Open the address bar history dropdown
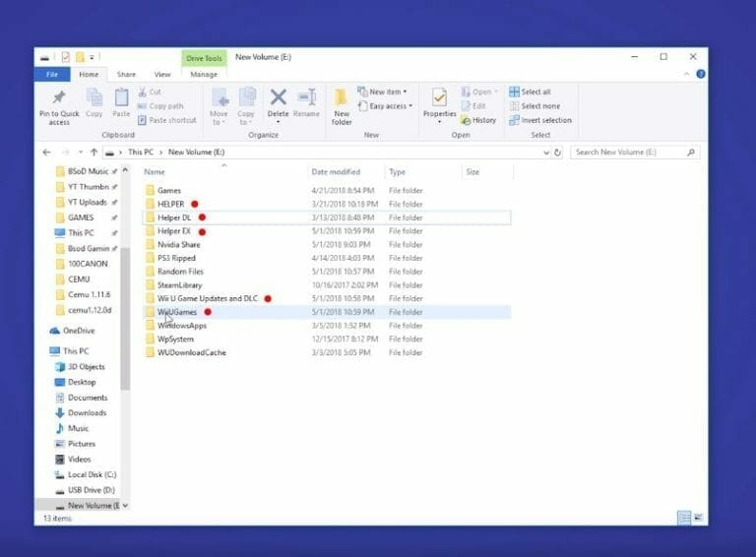Image resolution: width=756 pixels, height=557 pixels. pos(546,153)
